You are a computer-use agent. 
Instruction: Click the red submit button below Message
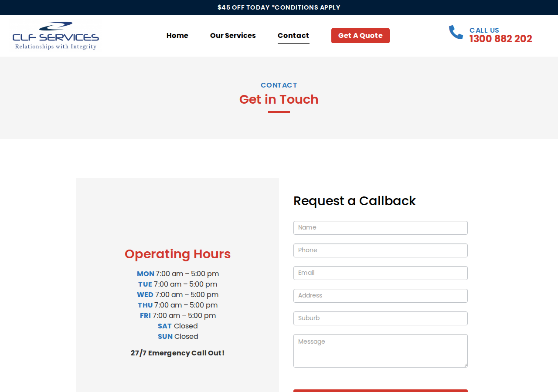381,391
